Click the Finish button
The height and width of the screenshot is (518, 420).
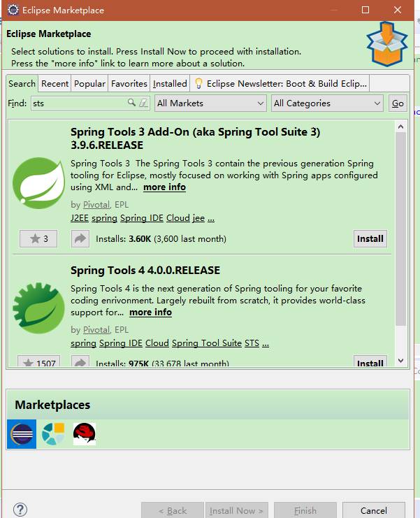pos(305,510)
